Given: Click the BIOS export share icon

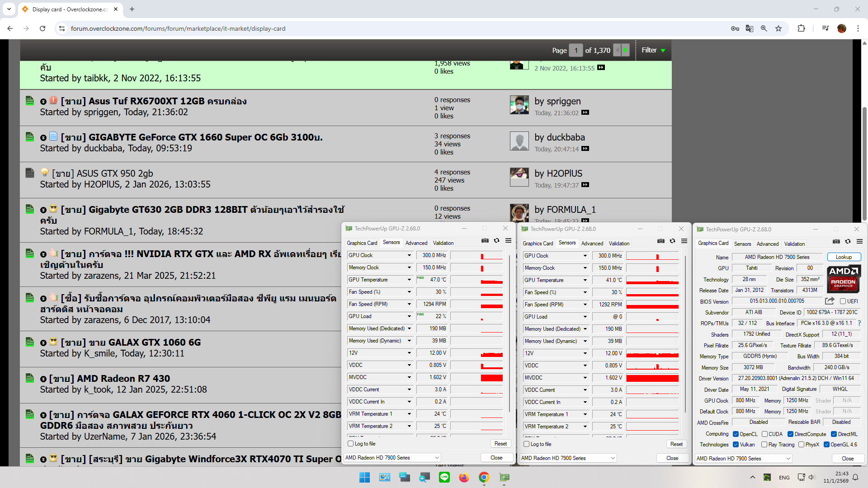Looking at the screenshot, I should [830, 301].
